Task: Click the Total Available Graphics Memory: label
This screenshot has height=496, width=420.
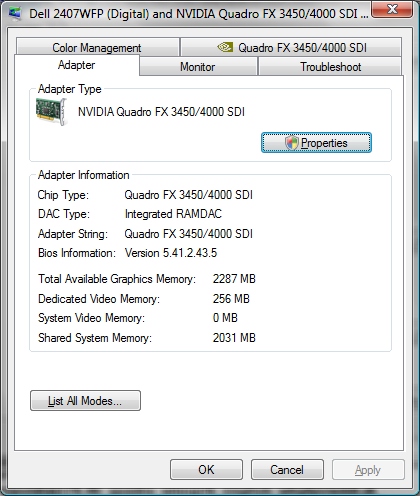Action: (117, 279)
